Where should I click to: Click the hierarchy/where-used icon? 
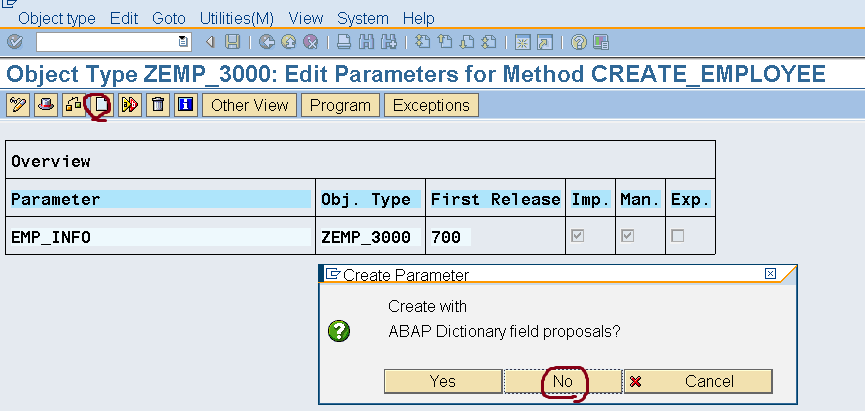point(74,105)
